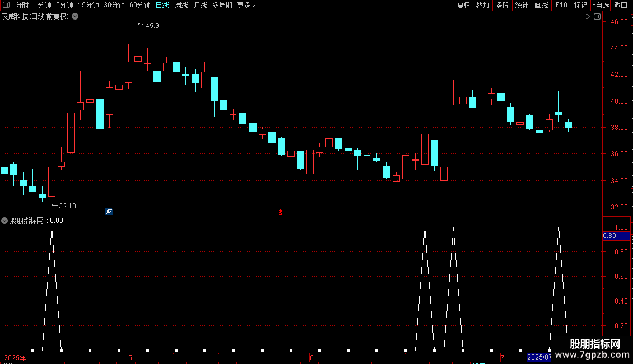Click month 6 marker on time axis
Viewport: 633px width, 364px height.
coord(311,357)
